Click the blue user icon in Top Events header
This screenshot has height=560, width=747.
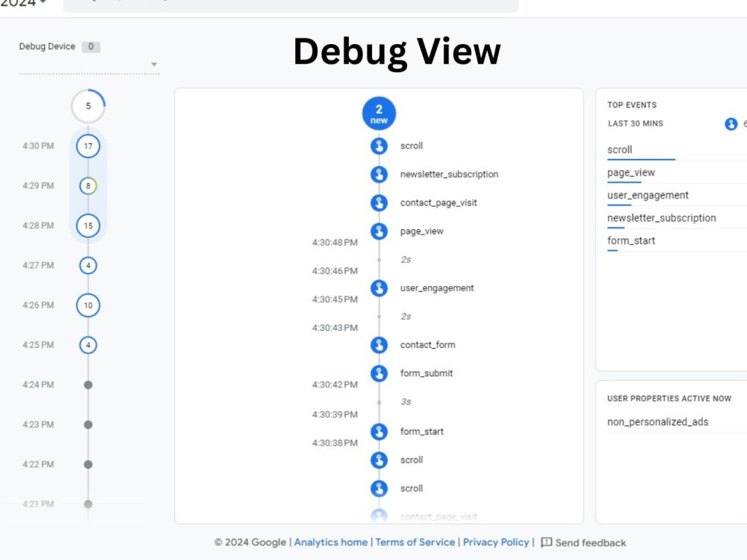(x=731, y=124)
